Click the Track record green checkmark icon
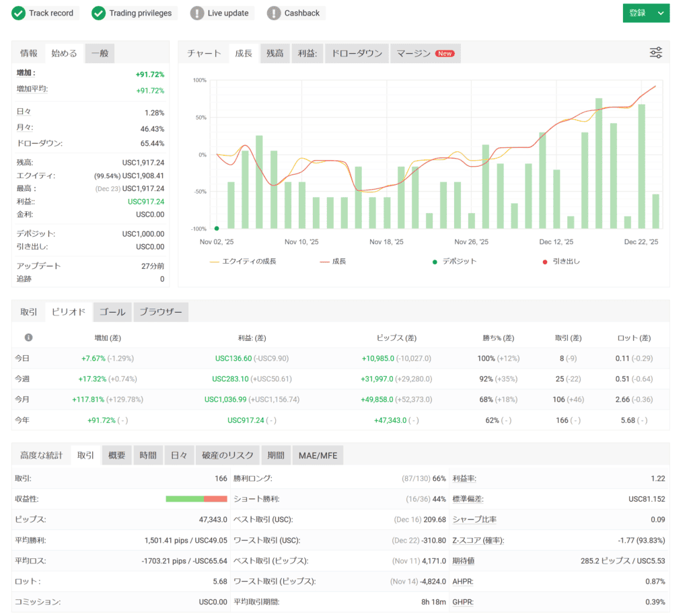689x616 pixels. click(19, 13)
